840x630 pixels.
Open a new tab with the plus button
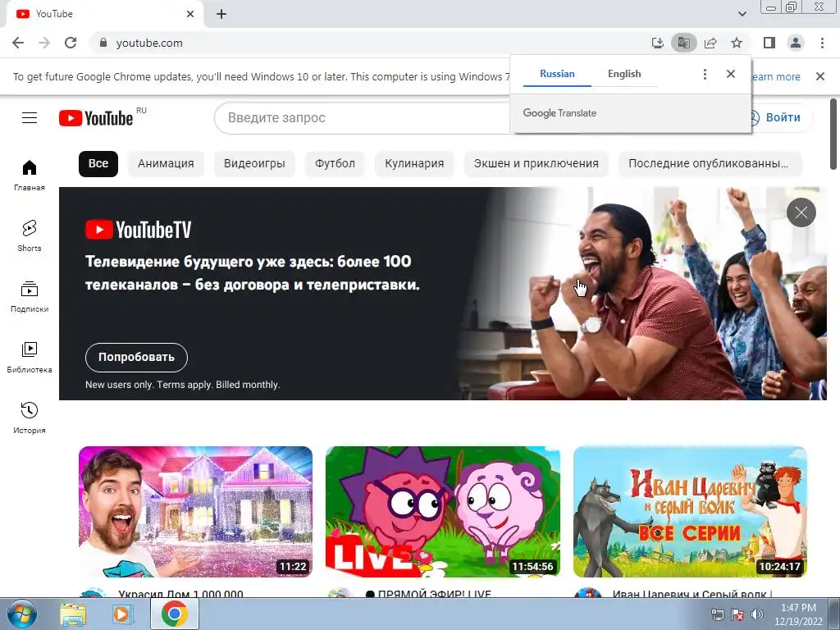(x=221, y=14)
